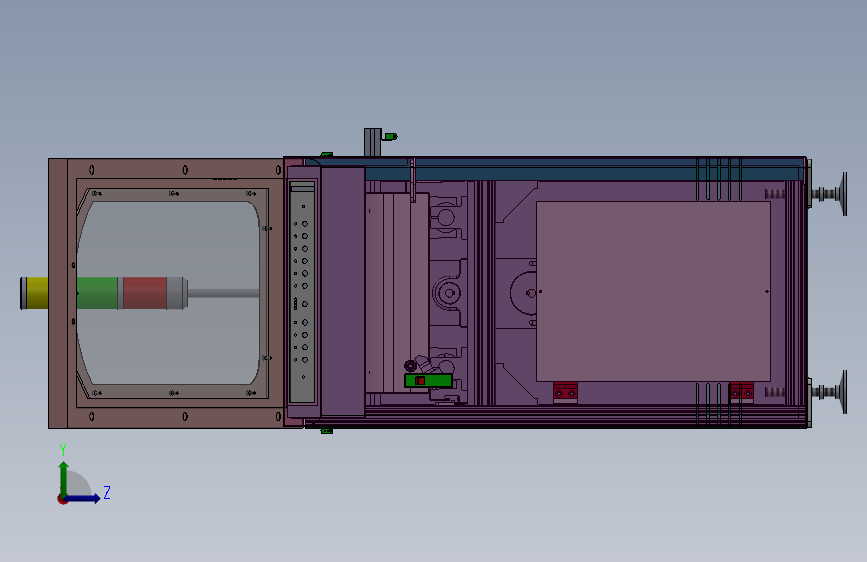Select the gray bracket protruding above the frame
Viewport: 867px width, 562px height.
[373, 142]
